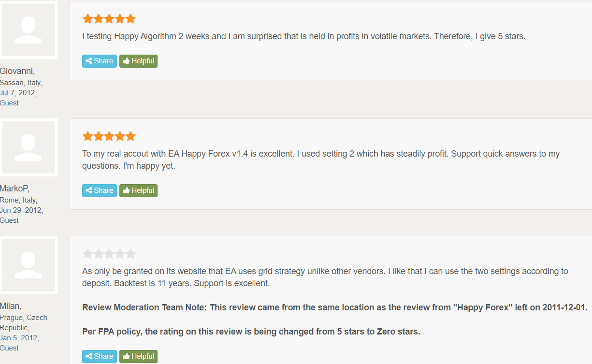The height and width of the screenshot is (364, 592).
Task: Click thumbs-up icon in Giovanni's Helpful button
Action: (126, 61)
